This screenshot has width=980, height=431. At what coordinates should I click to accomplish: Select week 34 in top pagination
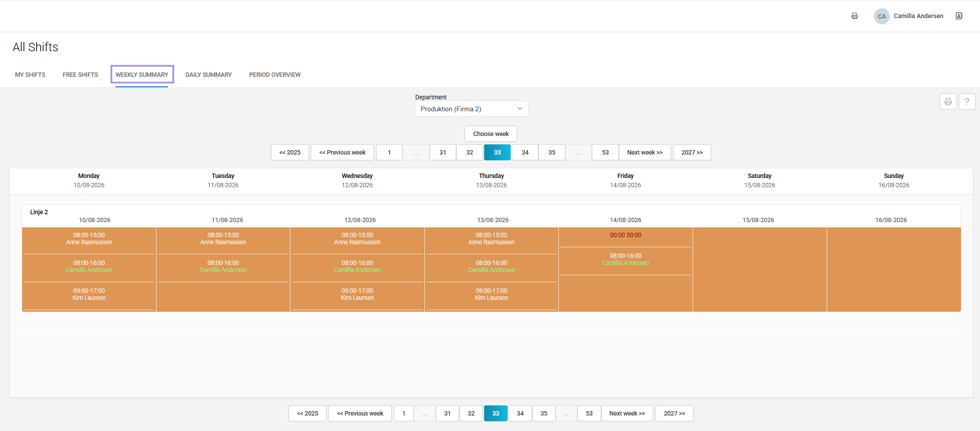pyautogui.click(x=525, y=152)
